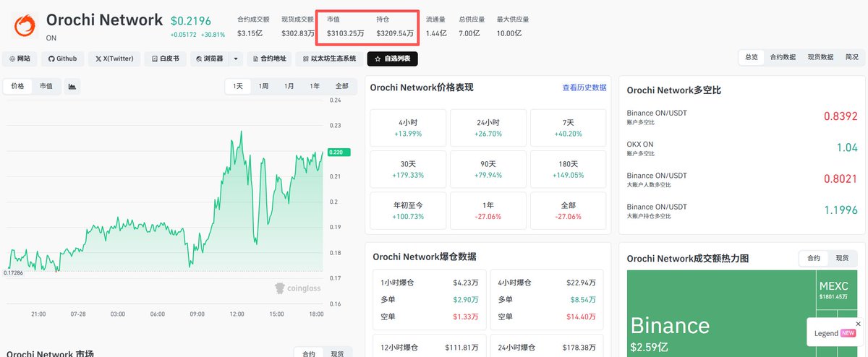Click the 合约成交额 $3.15亿 stat
Screen dimensions: 868x357
(253, 27)
